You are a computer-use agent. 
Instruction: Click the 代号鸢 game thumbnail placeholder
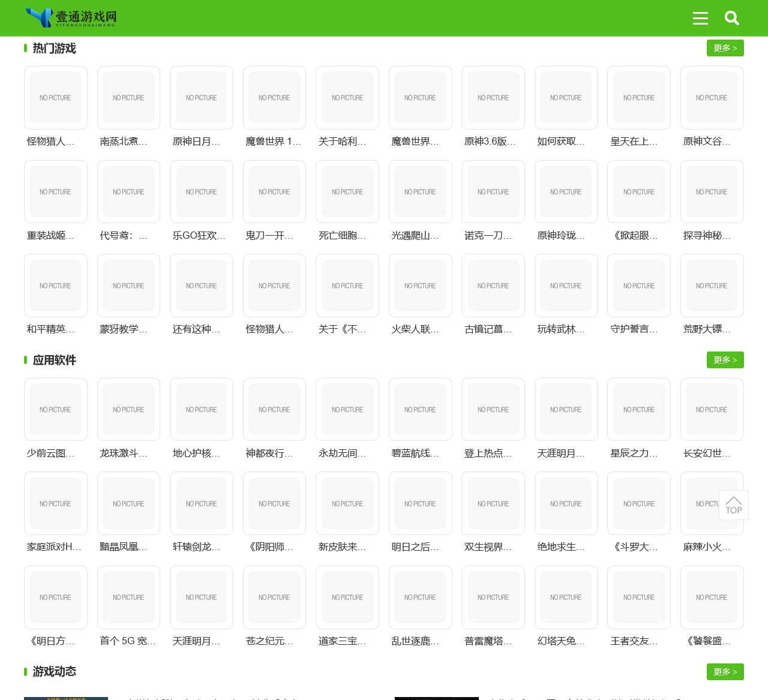click(x=128, y=191)
